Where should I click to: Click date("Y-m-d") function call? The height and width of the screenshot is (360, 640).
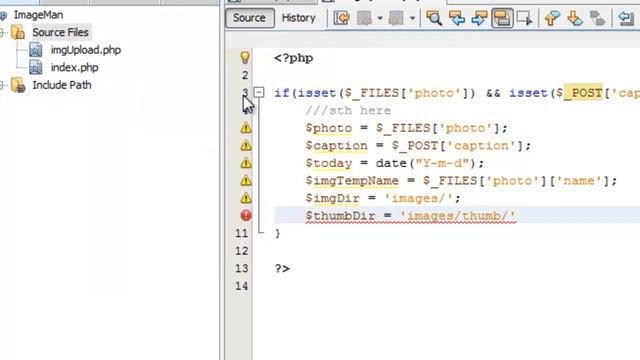click(426, 163)
